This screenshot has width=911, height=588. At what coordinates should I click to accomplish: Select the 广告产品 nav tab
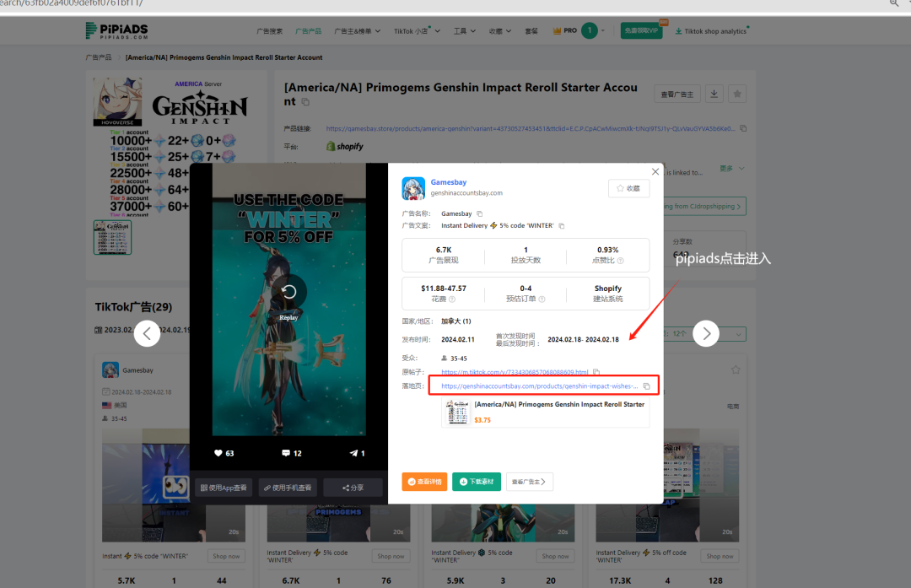click(308, 31)
